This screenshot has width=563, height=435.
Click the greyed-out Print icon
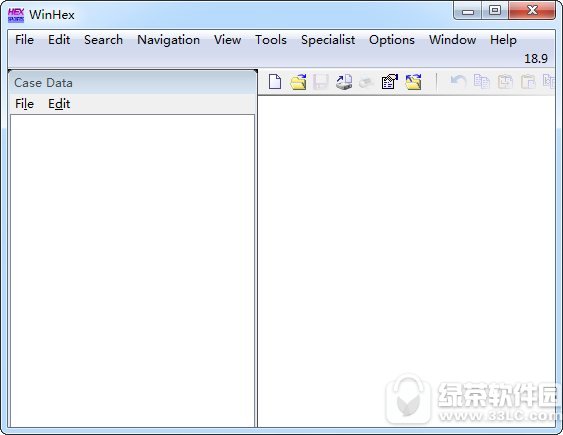coord(367,82)
